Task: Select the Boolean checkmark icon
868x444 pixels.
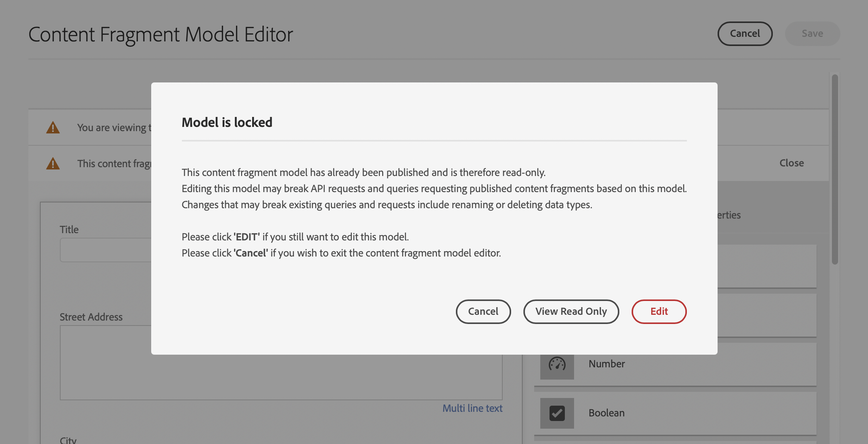Action: [557, 413]
